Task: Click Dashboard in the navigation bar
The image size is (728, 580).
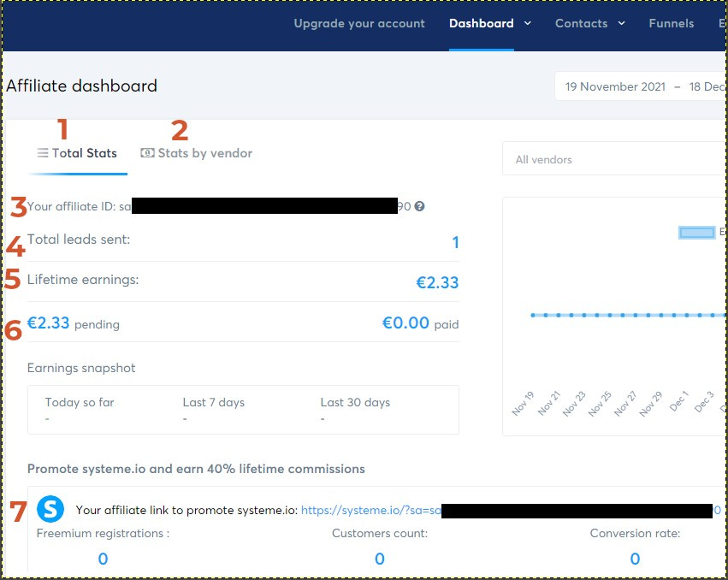Action: pos(481,23)
